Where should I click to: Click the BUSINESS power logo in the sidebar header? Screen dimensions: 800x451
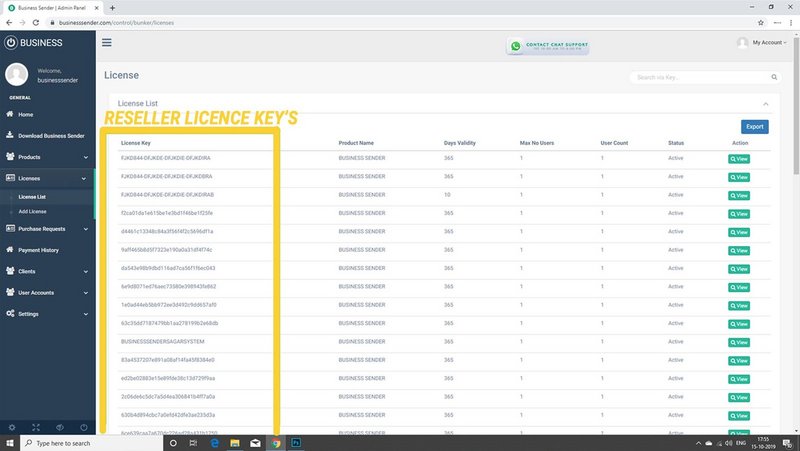pyautogui.click(x=11, y=43)
